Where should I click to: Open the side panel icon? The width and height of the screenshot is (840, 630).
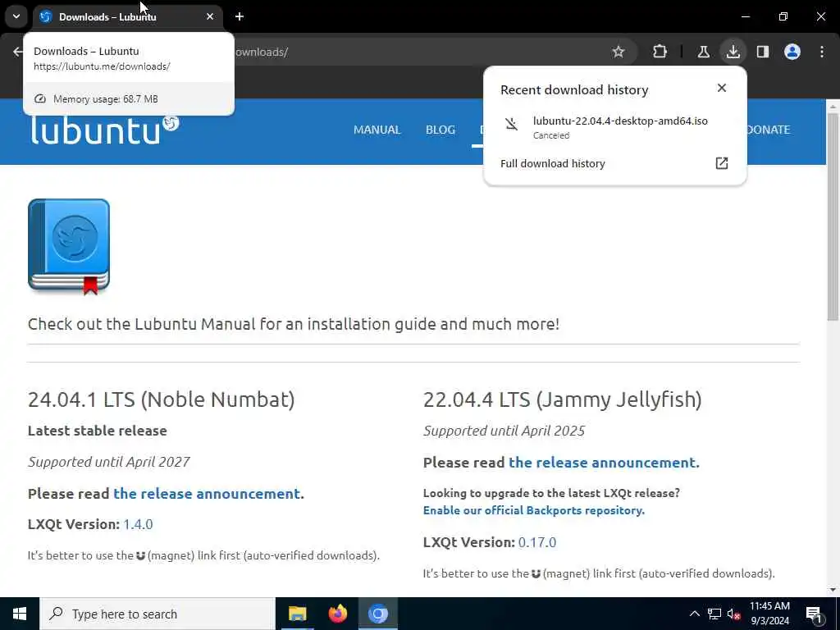762,52
